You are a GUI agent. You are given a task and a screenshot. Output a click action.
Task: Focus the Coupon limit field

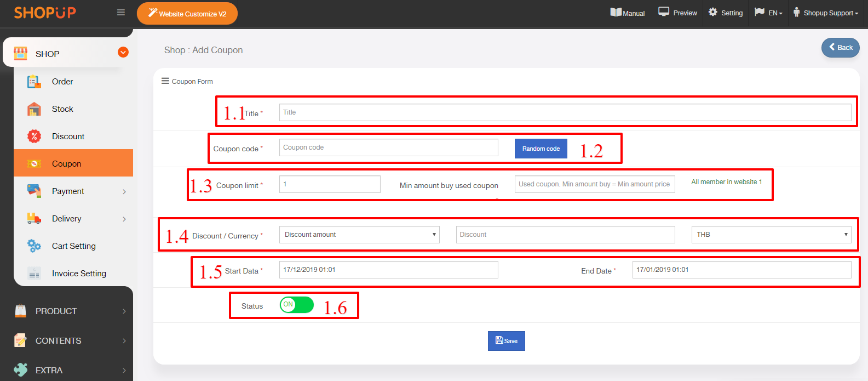[x=330, y=184]
